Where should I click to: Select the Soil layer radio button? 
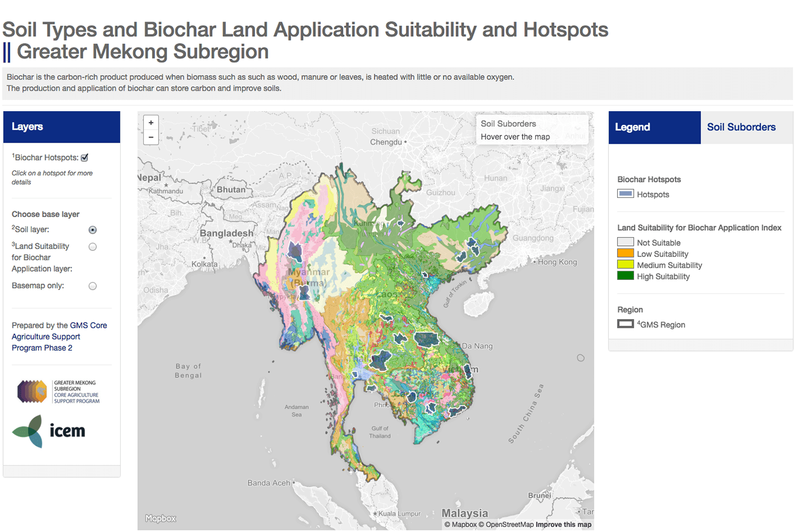[93, 230]
